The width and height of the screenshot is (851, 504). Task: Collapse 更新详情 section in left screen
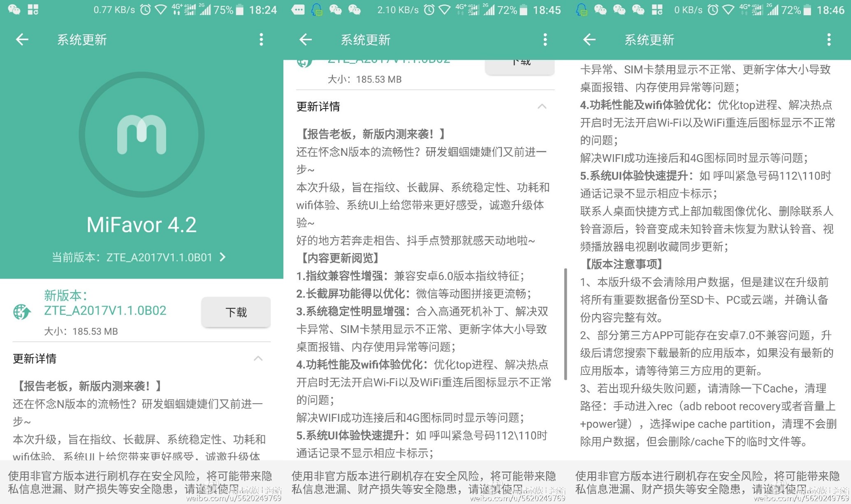coord(258,358)
